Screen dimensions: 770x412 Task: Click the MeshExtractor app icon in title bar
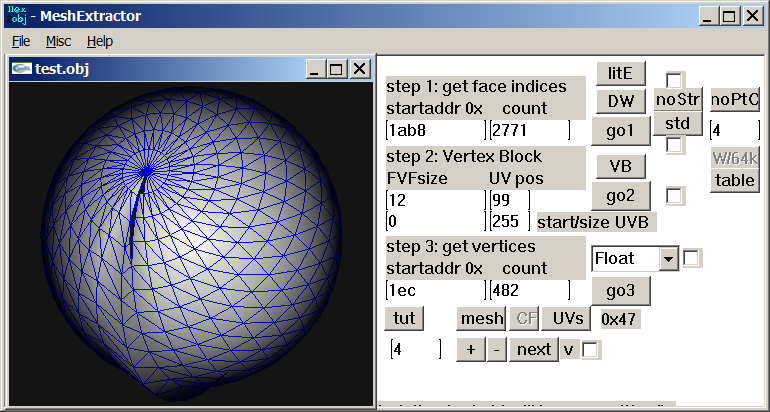(x=15, y=15)
